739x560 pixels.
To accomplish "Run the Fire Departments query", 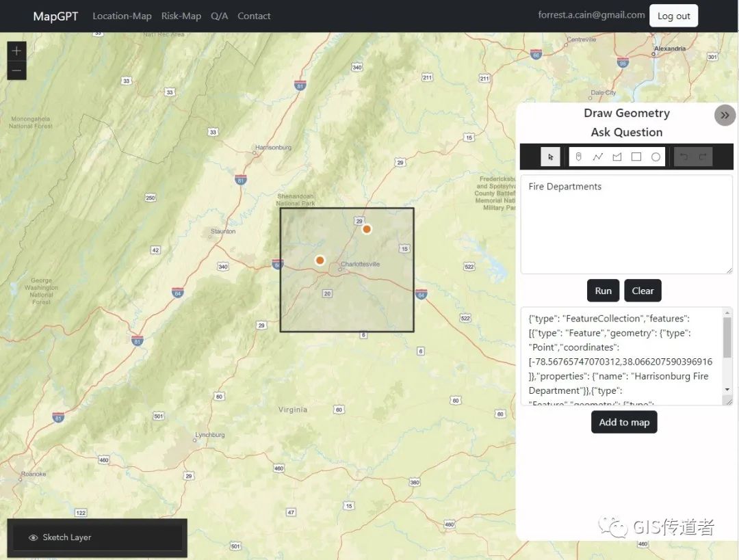I will (604, 291).
